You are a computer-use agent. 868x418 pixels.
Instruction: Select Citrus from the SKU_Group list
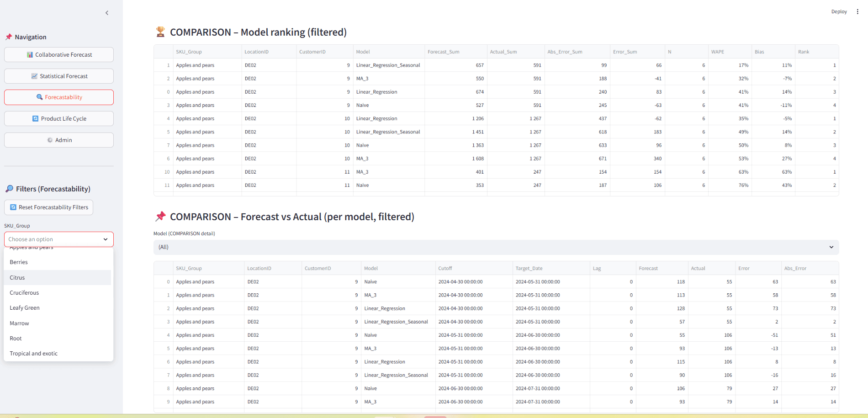click(17, 277)
